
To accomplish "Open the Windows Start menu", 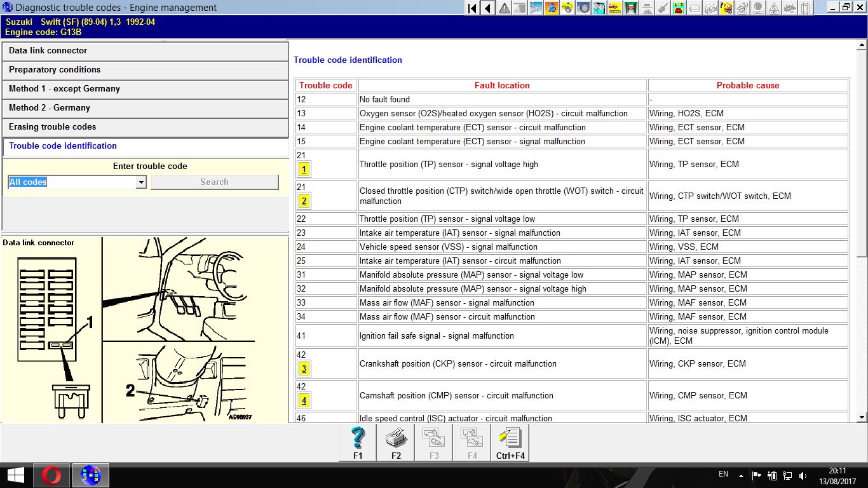I will pos(15,475).
